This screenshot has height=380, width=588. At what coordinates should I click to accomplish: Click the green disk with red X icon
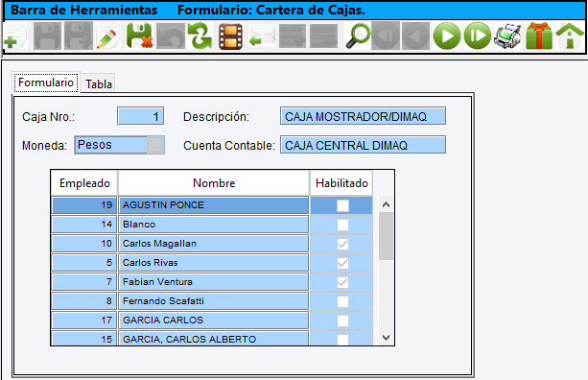pos(139,36)
